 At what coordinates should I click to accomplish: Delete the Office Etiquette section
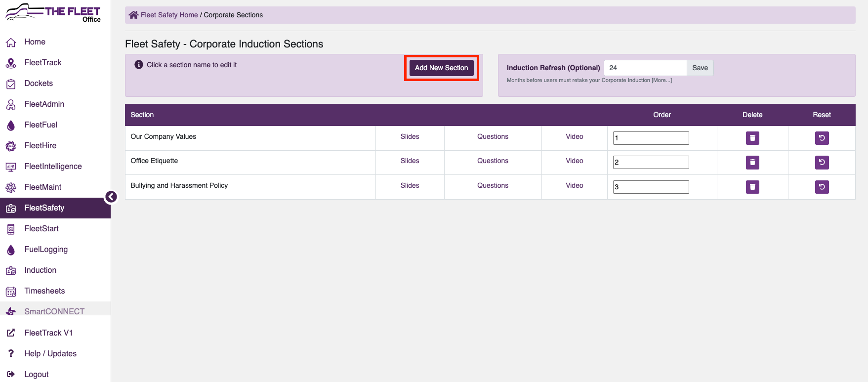tap(752, 162)
